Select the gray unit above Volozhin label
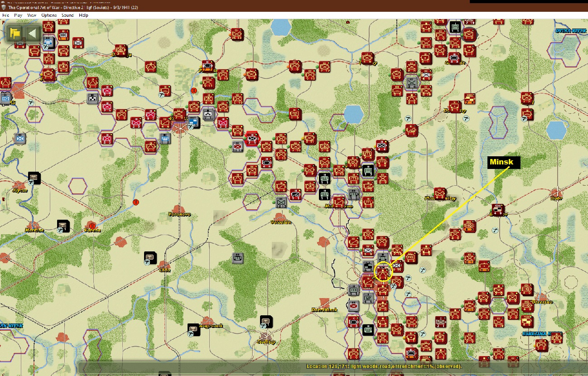588x376 pixels. (281, 202)
